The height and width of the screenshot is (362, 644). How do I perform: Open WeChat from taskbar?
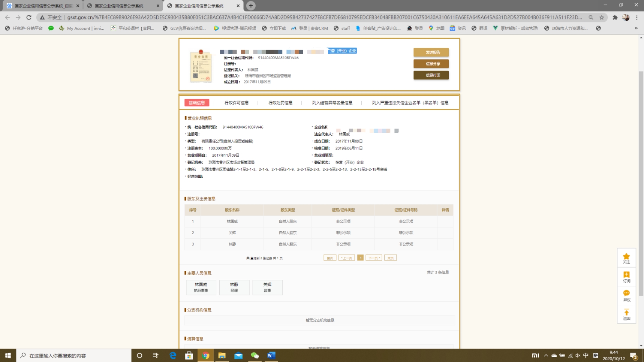click(x=255, y=355)
